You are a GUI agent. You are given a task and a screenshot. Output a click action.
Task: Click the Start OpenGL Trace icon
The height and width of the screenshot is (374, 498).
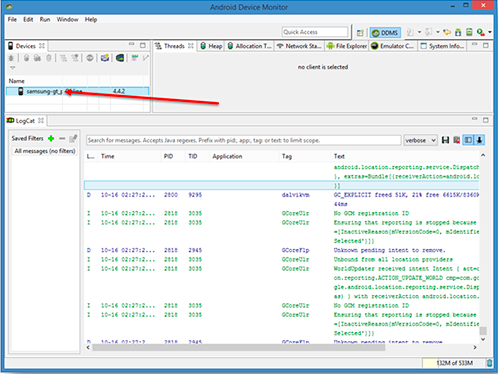click(x=146, y=58)
